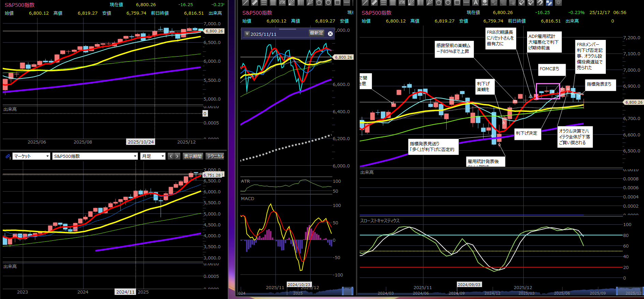Open the 表示期間 display period menu
This screenshot has width=644, height=299.
click(x=193, y=156)
